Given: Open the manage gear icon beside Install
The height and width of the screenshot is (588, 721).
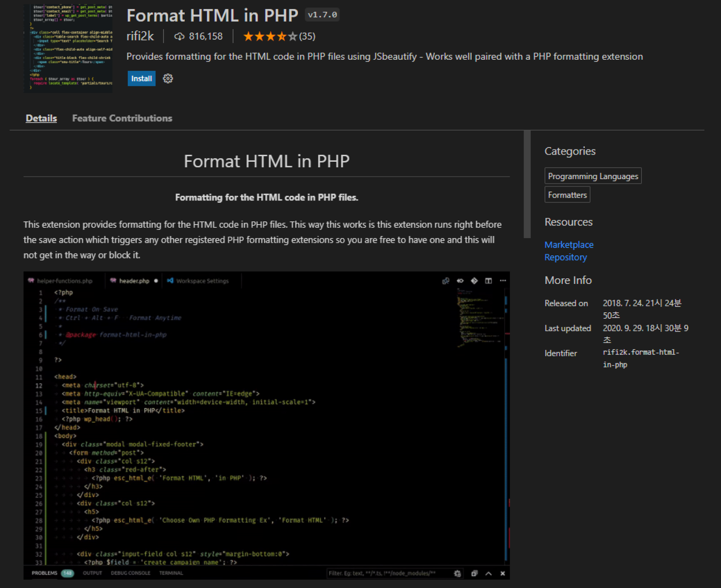Looking at the screenshot, I should coord(168,78).
